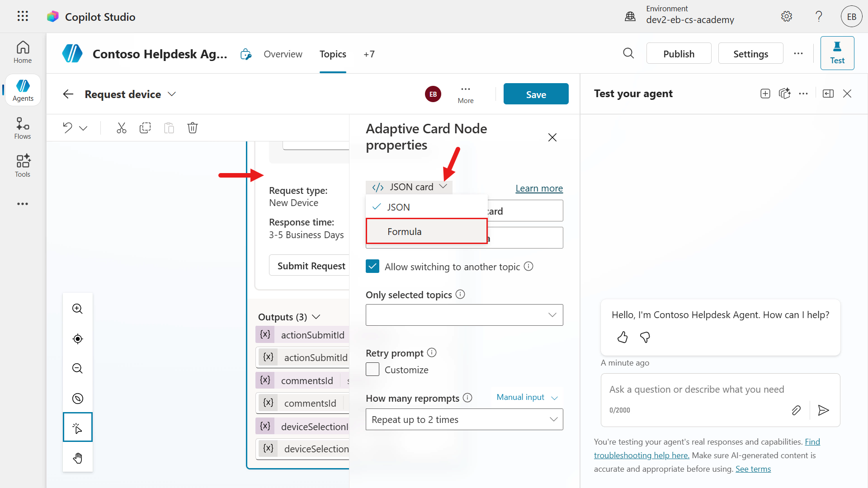Open the Only selected topics dropdown
This screenshot has height=488, width=868.
tap(464, 315)
